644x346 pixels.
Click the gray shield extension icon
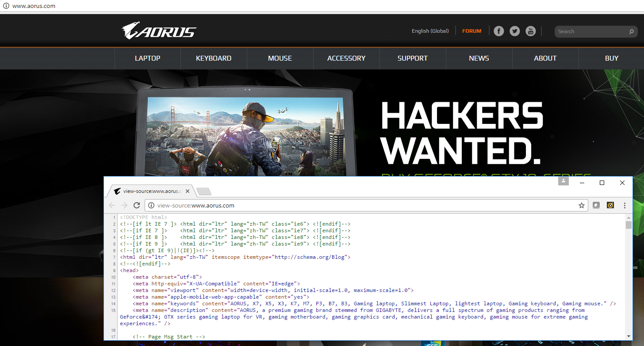pyautogui.click(x=596, y=205)
